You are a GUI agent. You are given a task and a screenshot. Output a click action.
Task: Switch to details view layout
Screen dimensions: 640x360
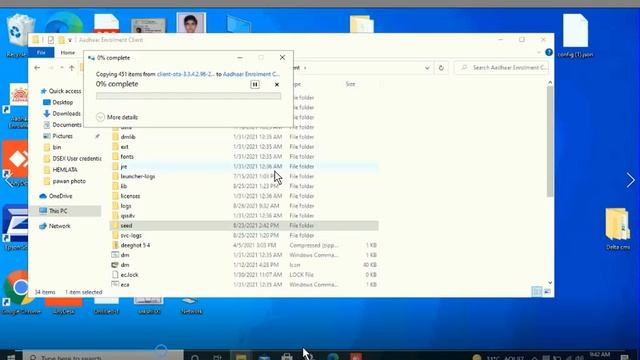point(537,291)
